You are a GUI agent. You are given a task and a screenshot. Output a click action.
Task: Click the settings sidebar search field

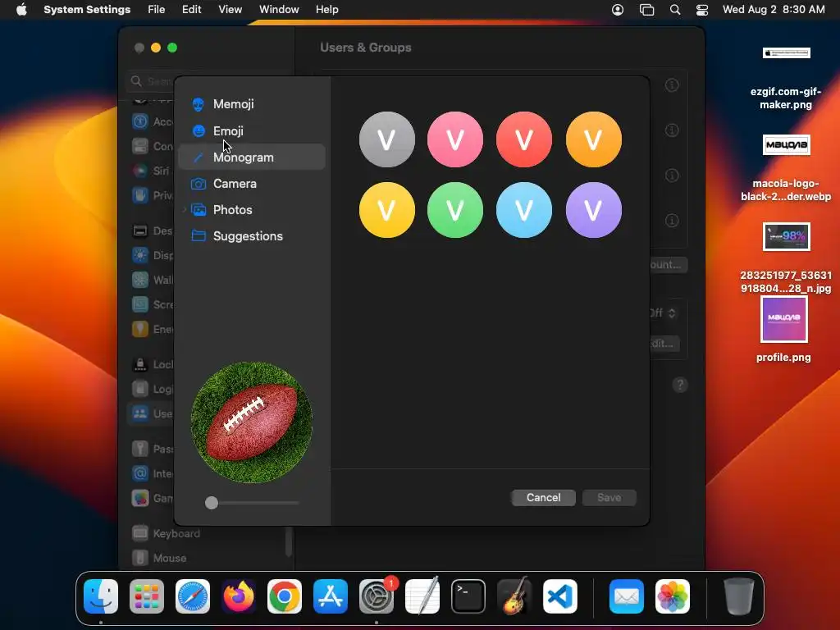click(x=152, y=81)
